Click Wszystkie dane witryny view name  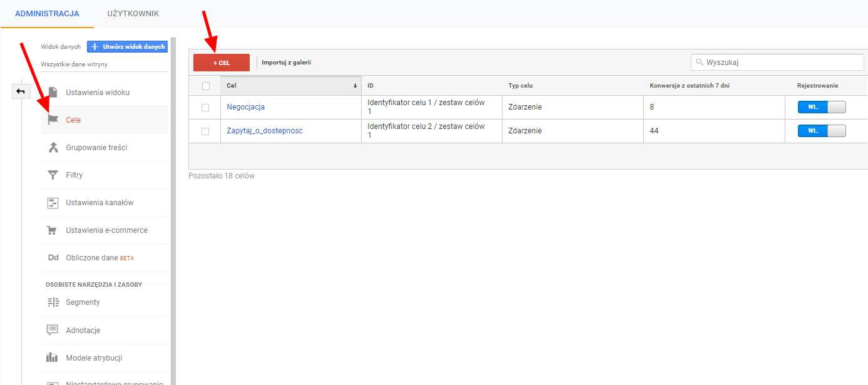(74, 64)
